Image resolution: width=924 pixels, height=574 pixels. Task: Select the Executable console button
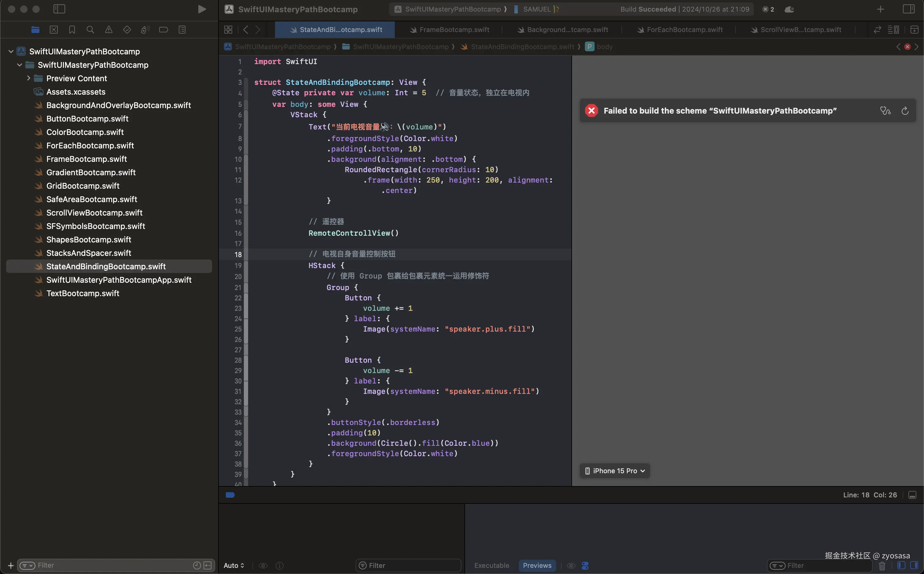pyautogui.click(x=491, y=565)
